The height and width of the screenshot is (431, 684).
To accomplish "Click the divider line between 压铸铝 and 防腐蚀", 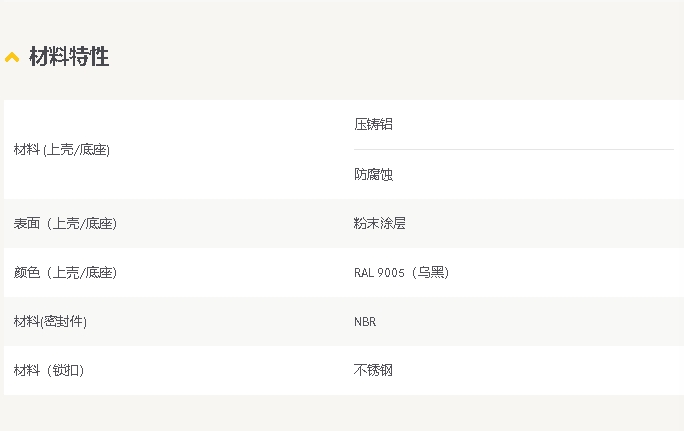I will pyautogui.click(x=514, y=149).
